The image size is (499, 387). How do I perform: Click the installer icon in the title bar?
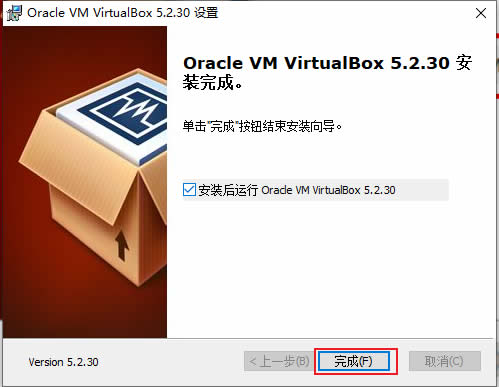(x=14, y=13)
